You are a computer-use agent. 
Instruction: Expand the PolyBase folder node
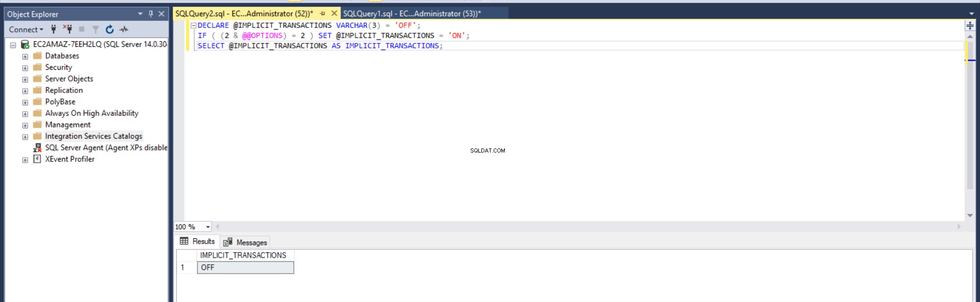click(x=25, y=103)
